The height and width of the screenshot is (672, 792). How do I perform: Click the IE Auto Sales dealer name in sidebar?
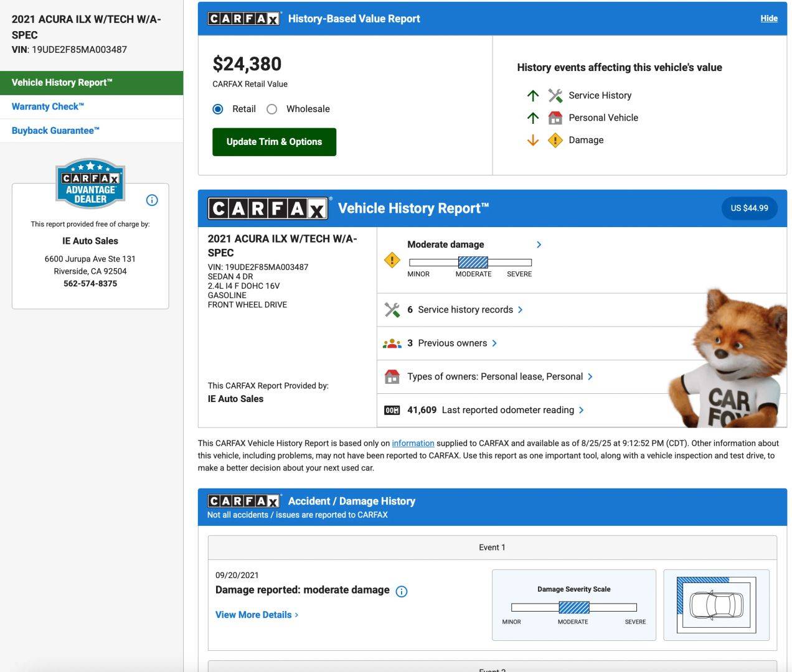click(90, 241)
